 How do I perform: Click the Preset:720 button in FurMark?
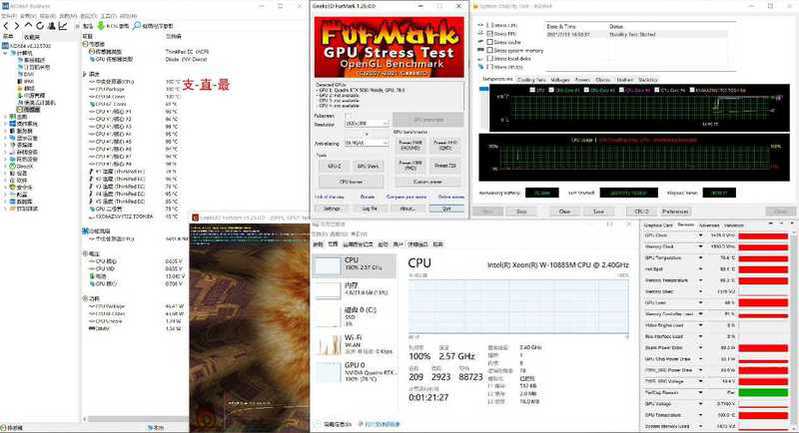(x=445, y=165)
